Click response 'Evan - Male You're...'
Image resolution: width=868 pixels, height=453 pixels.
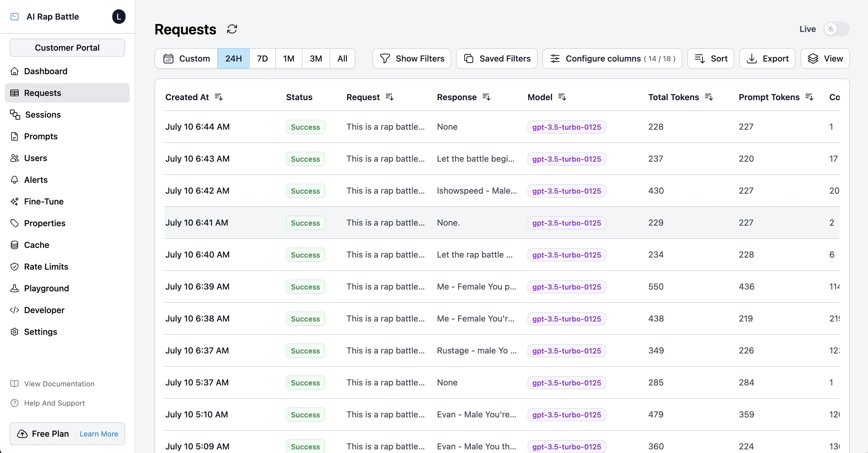[477, 415]
